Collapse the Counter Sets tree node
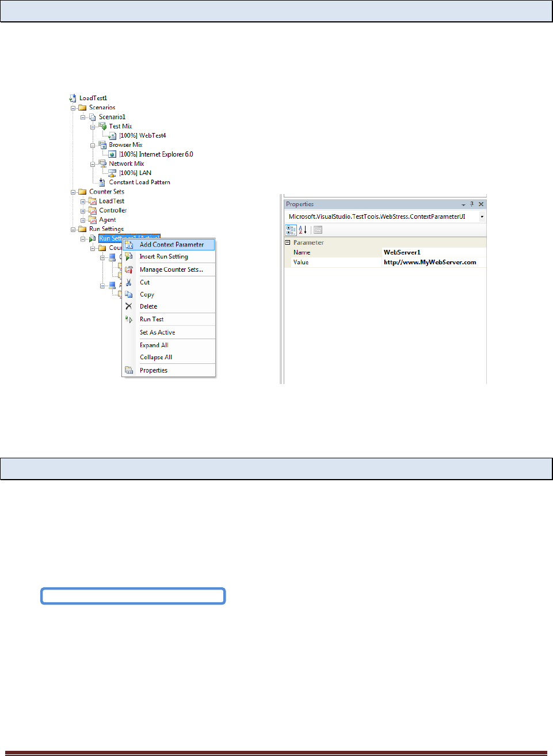This screenshot has height=756, width=553. (x=73, y=192)
